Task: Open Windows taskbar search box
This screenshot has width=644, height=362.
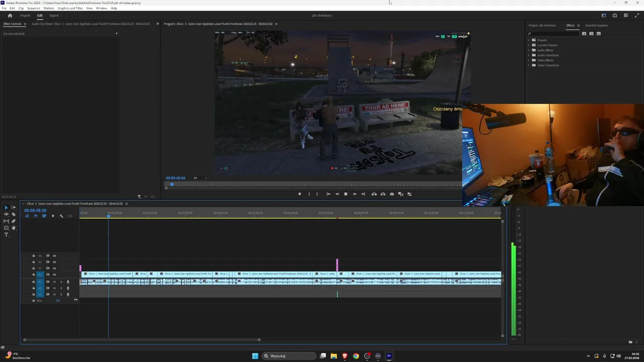Action: [289, 356]
